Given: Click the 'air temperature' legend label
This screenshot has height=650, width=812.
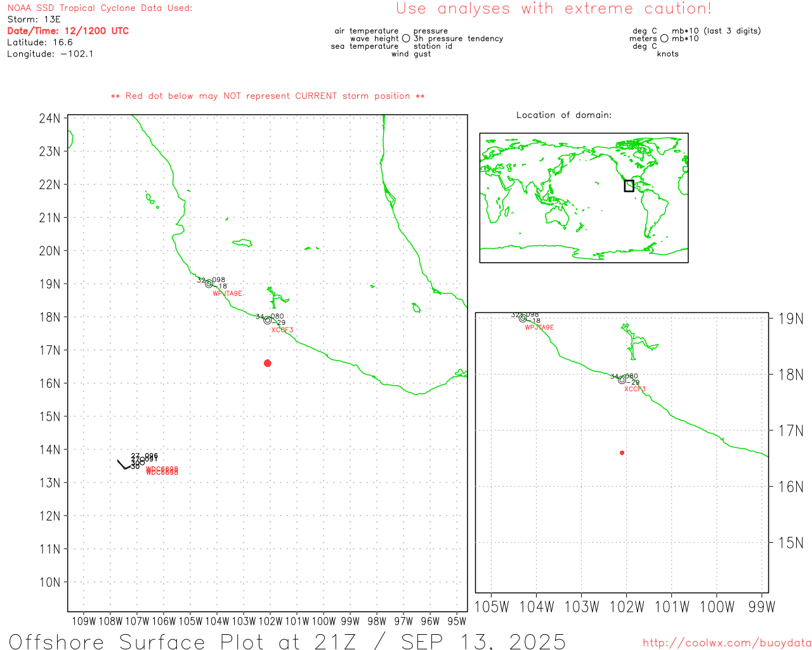Looking at the screenshot, I should (x=367, y=31).
